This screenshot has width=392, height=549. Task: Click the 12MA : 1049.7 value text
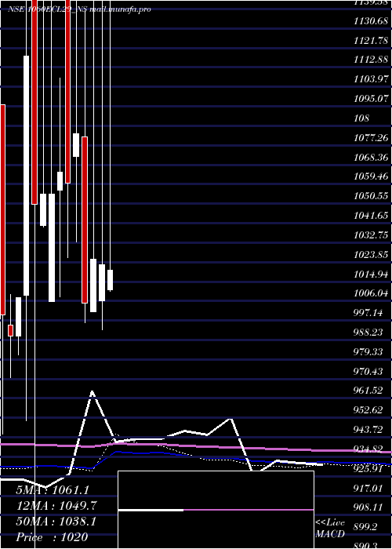[56, 506]
